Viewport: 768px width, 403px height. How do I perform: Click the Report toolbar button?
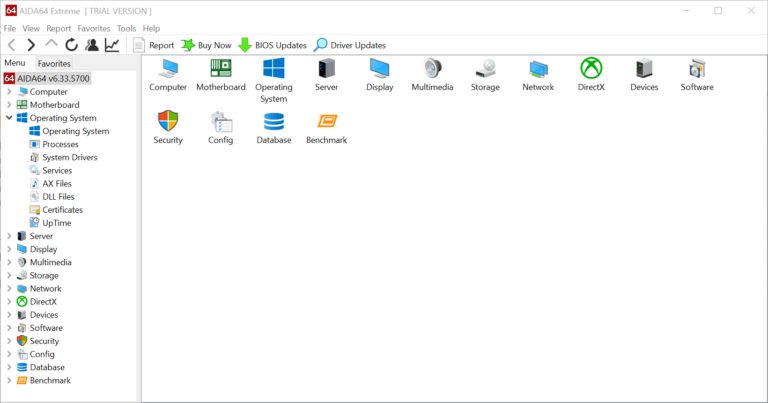click(x=153, y=45)
